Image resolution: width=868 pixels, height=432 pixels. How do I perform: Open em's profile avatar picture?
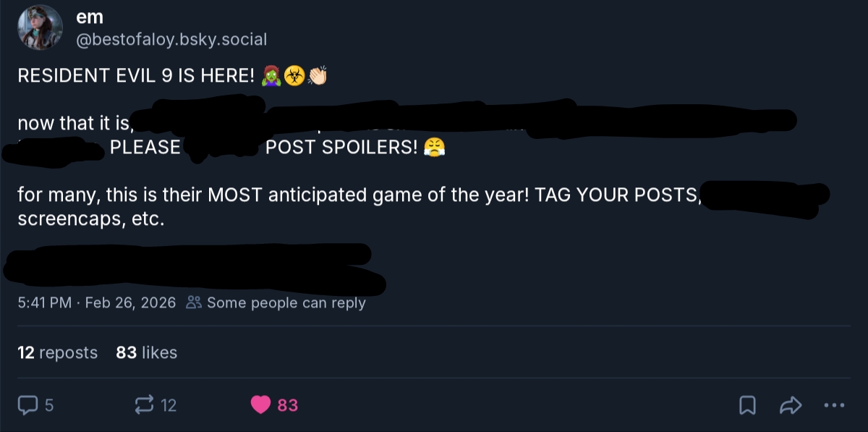40,27
